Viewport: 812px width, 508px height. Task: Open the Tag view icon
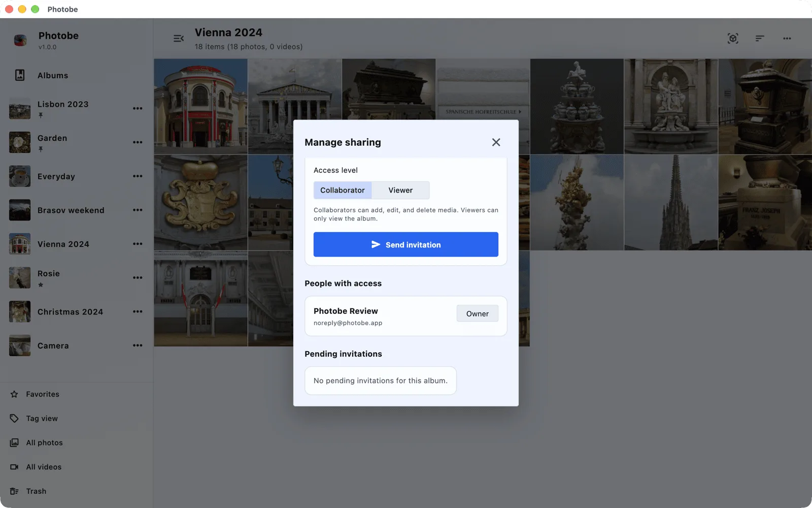tap(14, 419)
